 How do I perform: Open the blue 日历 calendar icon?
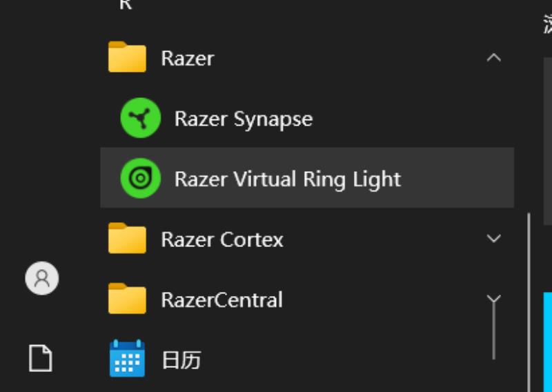127,358
